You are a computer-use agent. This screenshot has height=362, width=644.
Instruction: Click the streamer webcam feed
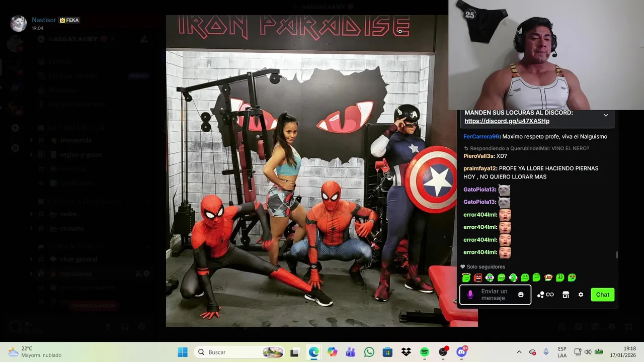pyautogui.click(x=546, y=55)
